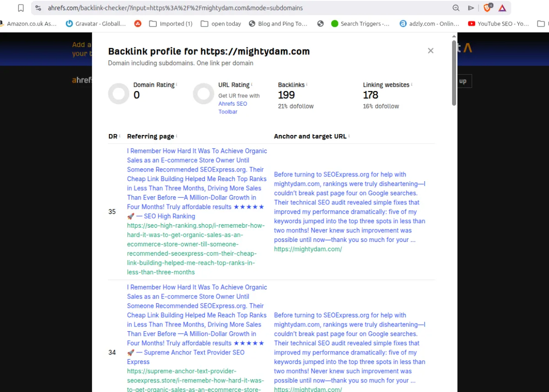Click the Domain Rating info icon
This screenshot has width=549, height=392.
177,85
